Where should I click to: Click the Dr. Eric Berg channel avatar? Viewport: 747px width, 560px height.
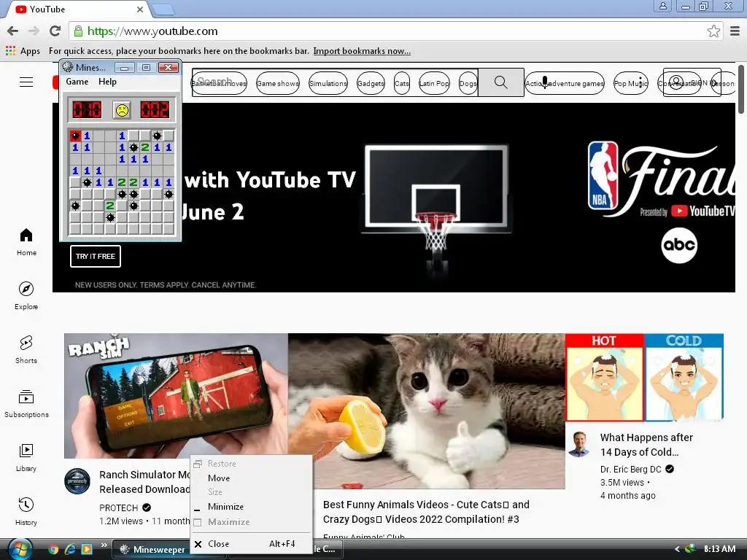pos(579,444)
